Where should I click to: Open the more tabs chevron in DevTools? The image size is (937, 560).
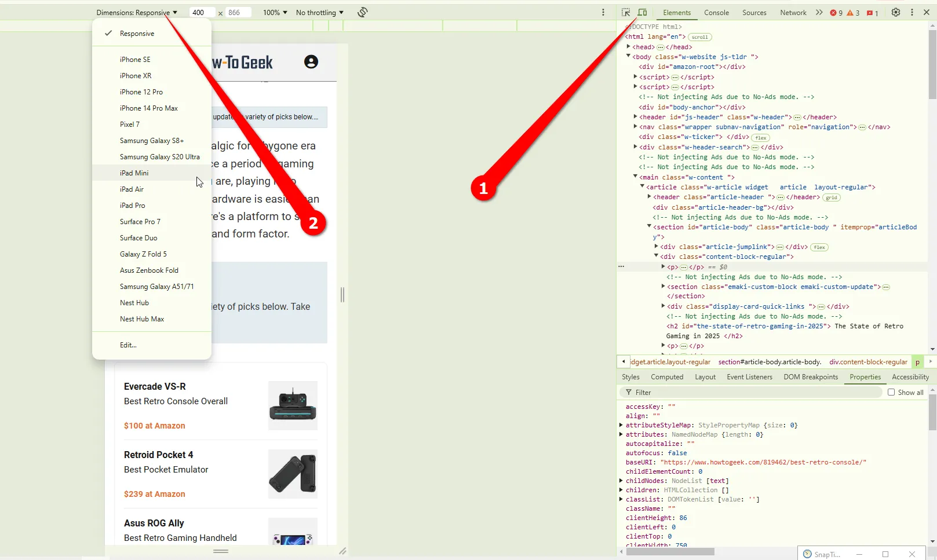[x=819, y=12]
